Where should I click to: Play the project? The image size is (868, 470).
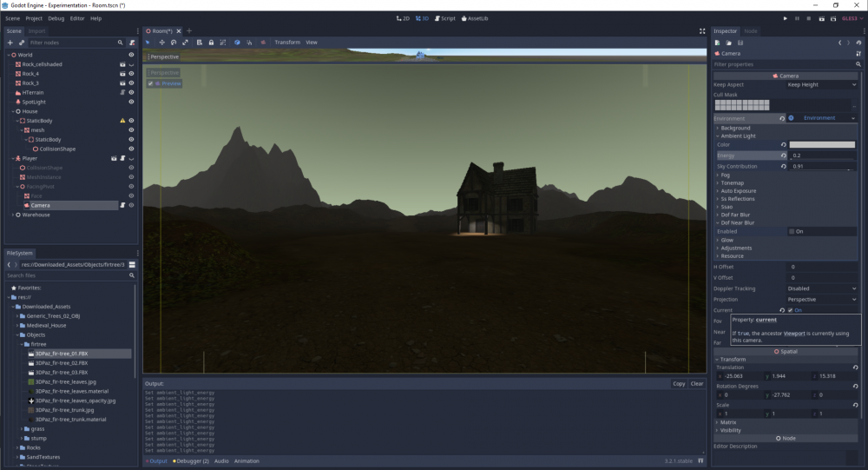pos(785,18)
